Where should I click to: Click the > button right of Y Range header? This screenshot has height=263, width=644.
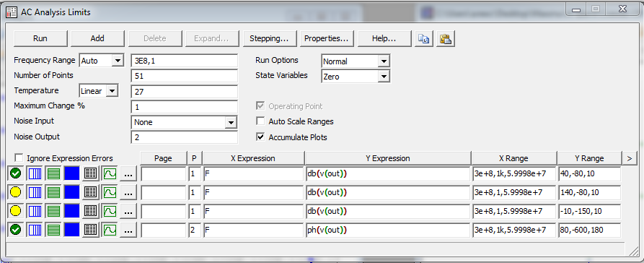(x=629, y=158)
